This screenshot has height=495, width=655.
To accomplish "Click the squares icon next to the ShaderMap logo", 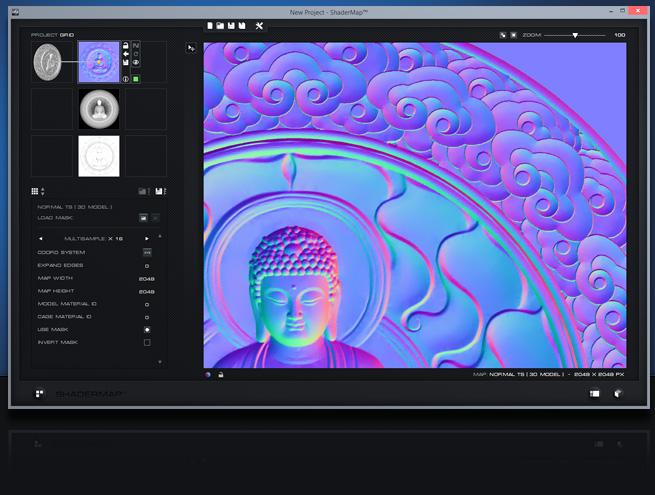I will tap(39, 394).
